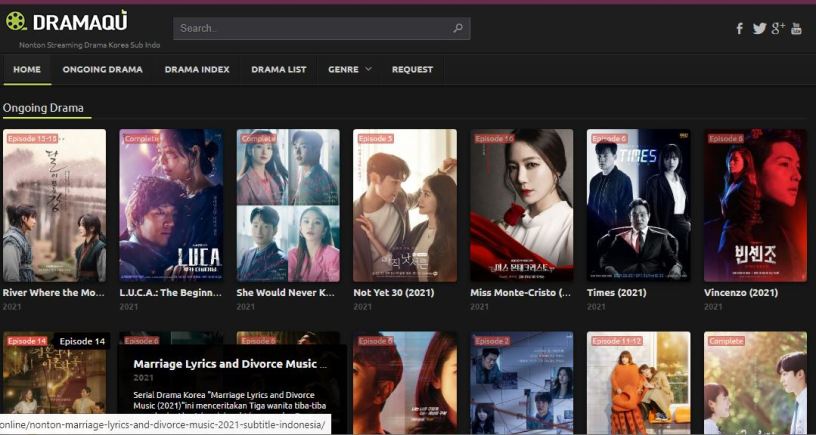The height and width of the screenshot is (435, 816).
Task: Open the Miss Monte-Cristo poster
Action: point(521,205)
